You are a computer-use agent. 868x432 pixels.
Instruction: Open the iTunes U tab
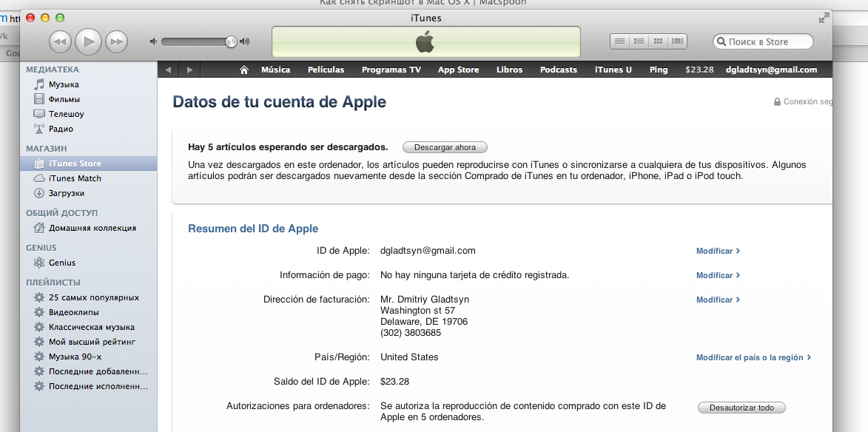613,70
